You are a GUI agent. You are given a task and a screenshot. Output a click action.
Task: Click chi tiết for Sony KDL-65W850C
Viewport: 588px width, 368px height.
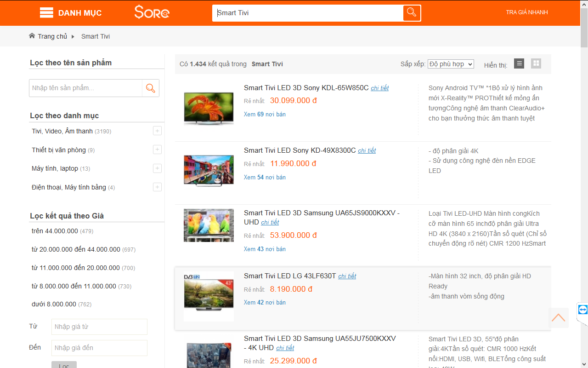tap(380, 88)
